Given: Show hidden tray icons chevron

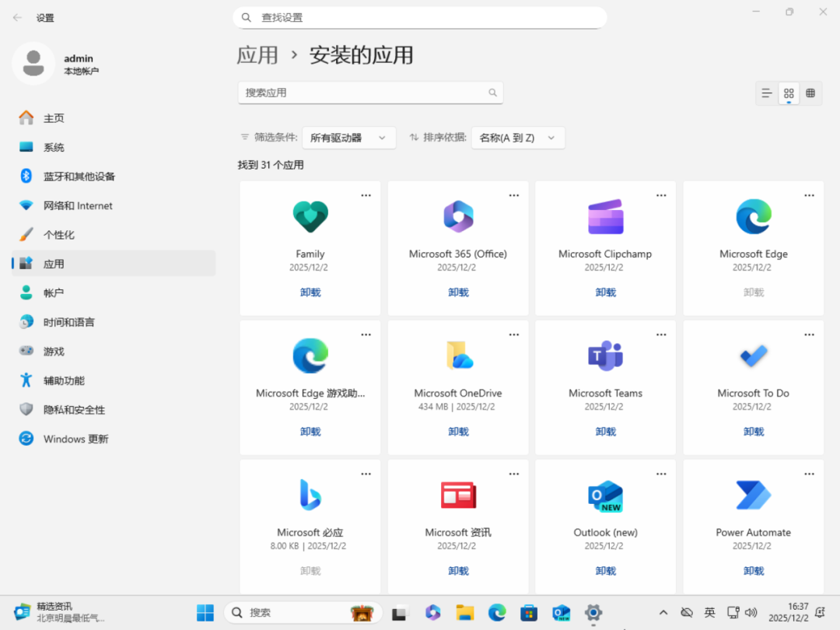Looking at the screenshot, I should click(663, 612).
